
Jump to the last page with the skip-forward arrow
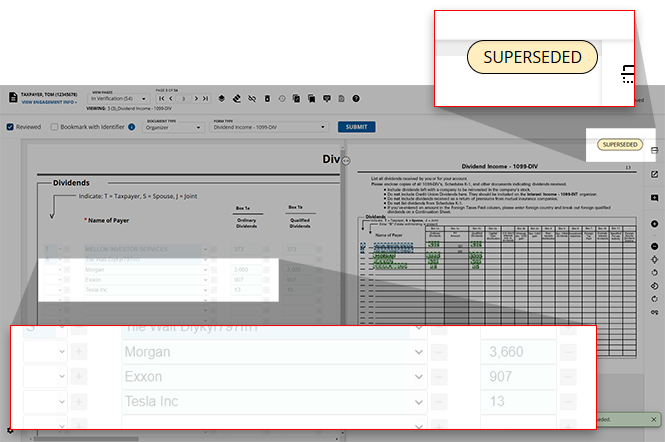tap(205, 98)
